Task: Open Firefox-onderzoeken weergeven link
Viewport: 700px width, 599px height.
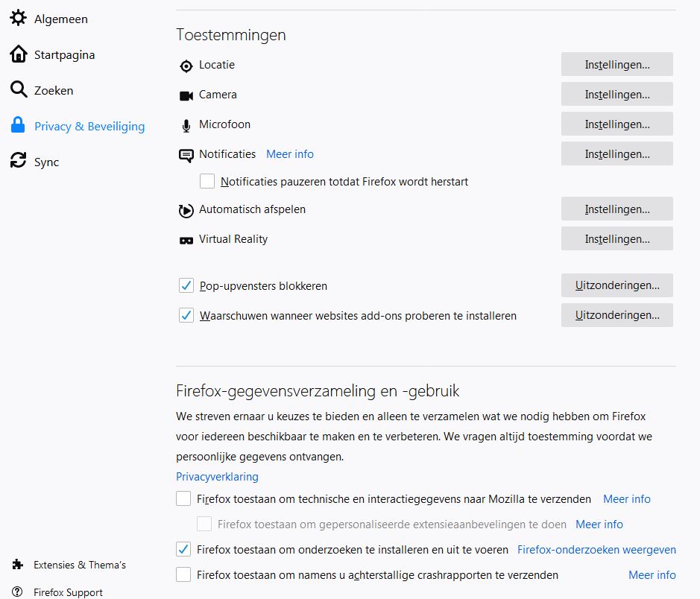Action: point(596,550)
